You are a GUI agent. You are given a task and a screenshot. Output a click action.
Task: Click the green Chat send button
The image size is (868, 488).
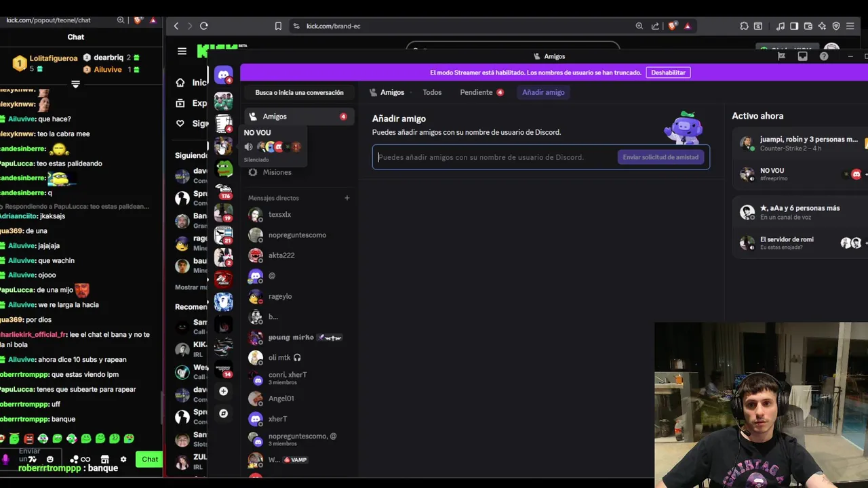pyautogui.click(x=149, y=459)
